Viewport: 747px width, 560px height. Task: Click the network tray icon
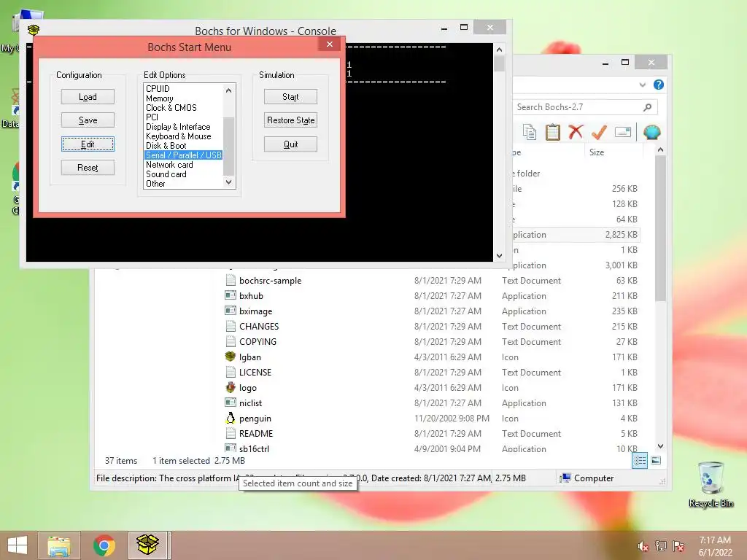(x=661, y=546)
